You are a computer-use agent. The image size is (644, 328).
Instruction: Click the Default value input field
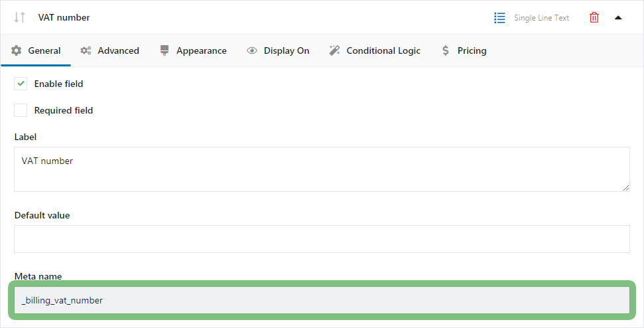point(322,239)
